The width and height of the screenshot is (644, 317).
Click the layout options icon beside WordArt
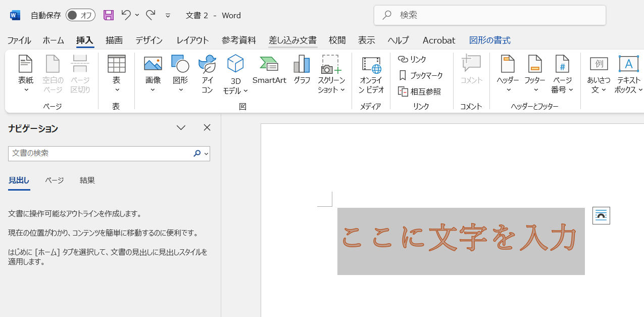tap(601, 215)
